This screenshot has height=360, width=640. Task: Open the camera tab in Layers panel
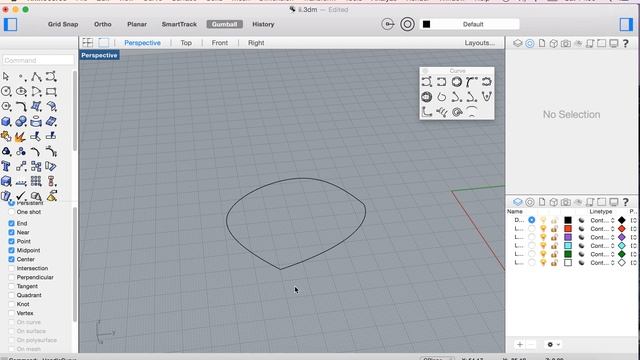point(566,202)
